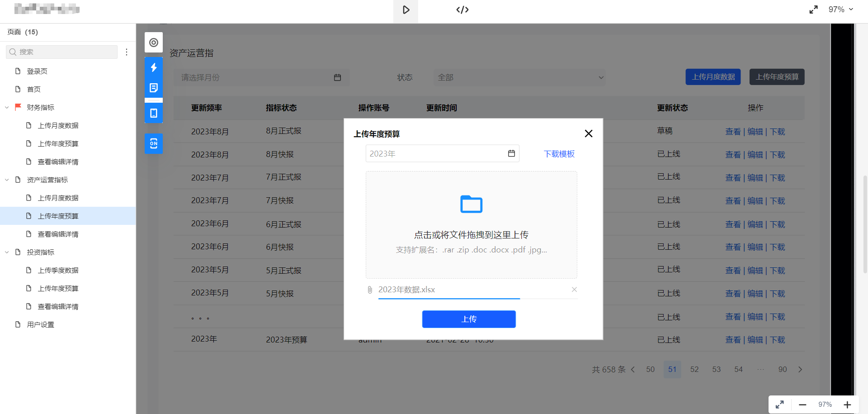868x414 pixels.
Task: Select page 50 in pagination
Action: pyautogui.click(x=650, y=370)
